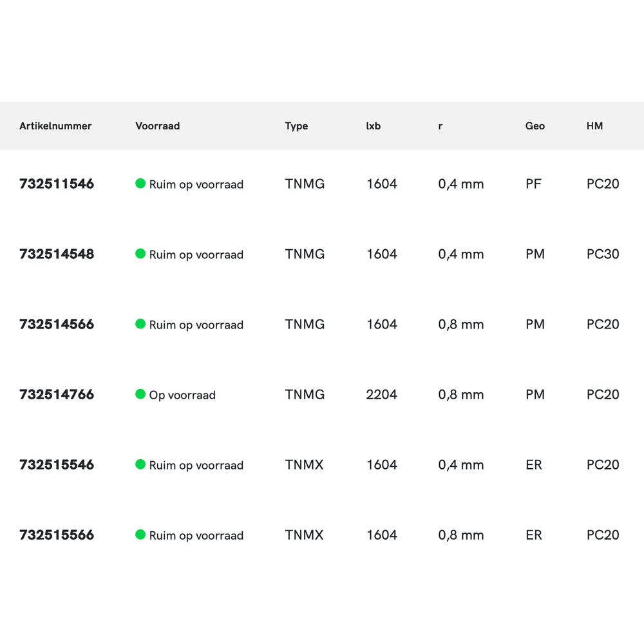Open article number 732514548
This screenshot has width=644, height=644.
(57, 254)
